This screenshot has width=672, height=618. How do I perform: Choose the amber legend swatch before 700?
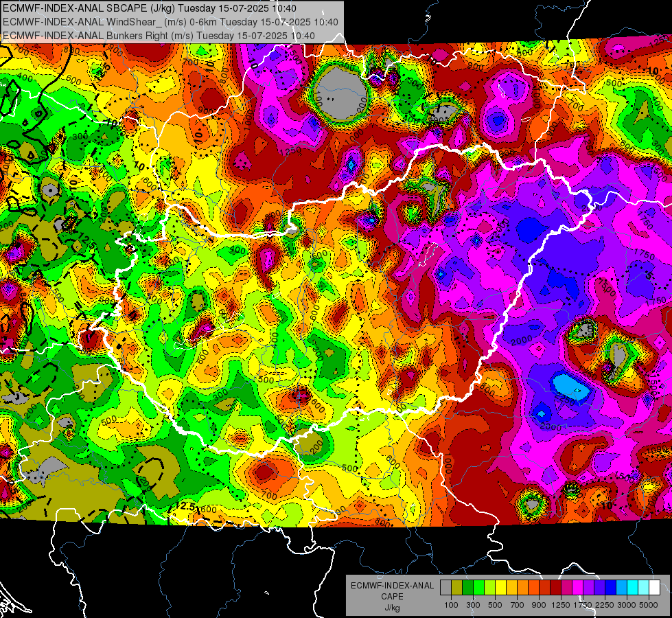[511, 588]
